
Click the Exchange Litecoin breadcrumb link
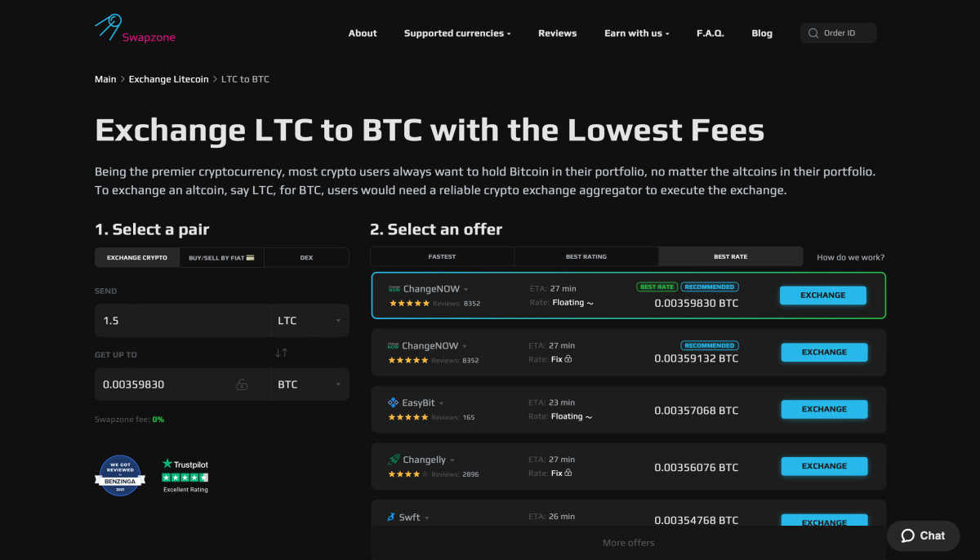[168, 78]
